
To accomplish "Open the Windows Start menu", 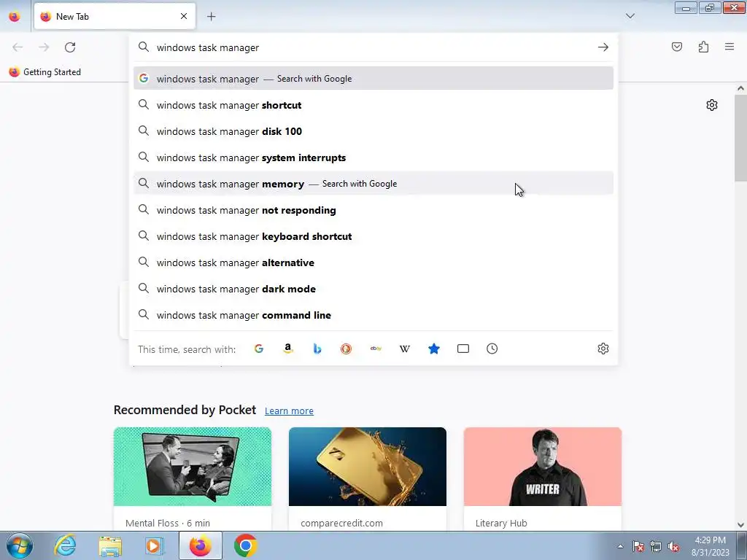I will coord(19,545).
